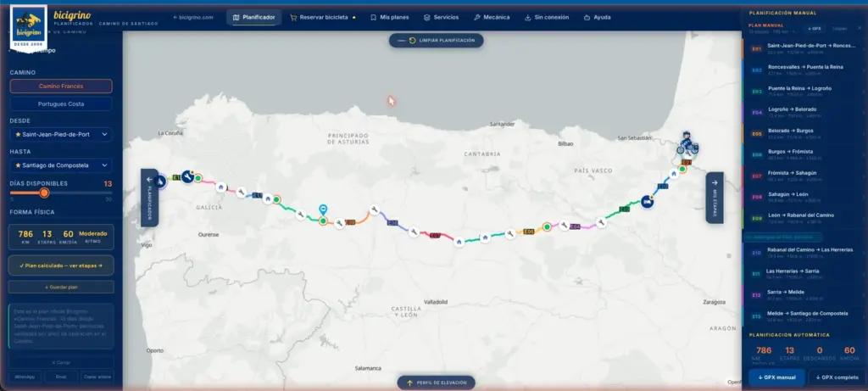Expand the Logroño to Belorado stage
Image resolution: width=868 pixels, height=391 pixels.
805,112
